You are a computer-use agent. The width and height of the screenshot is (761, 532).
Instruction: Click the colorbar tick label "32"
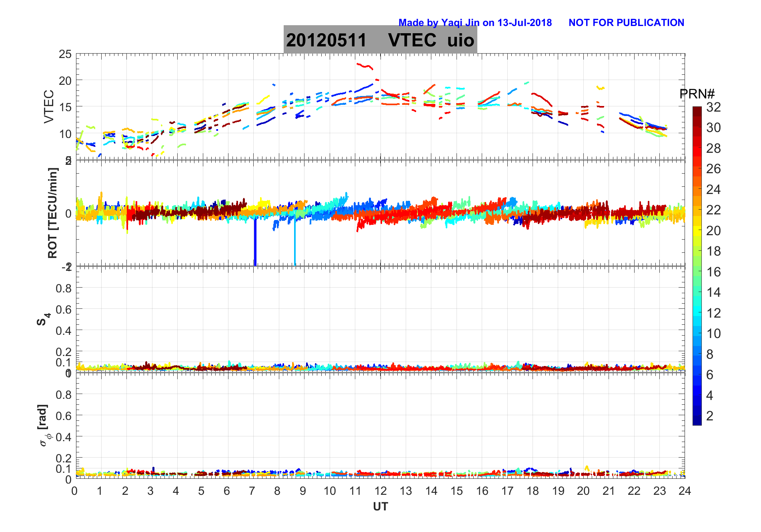pos(713,107)
